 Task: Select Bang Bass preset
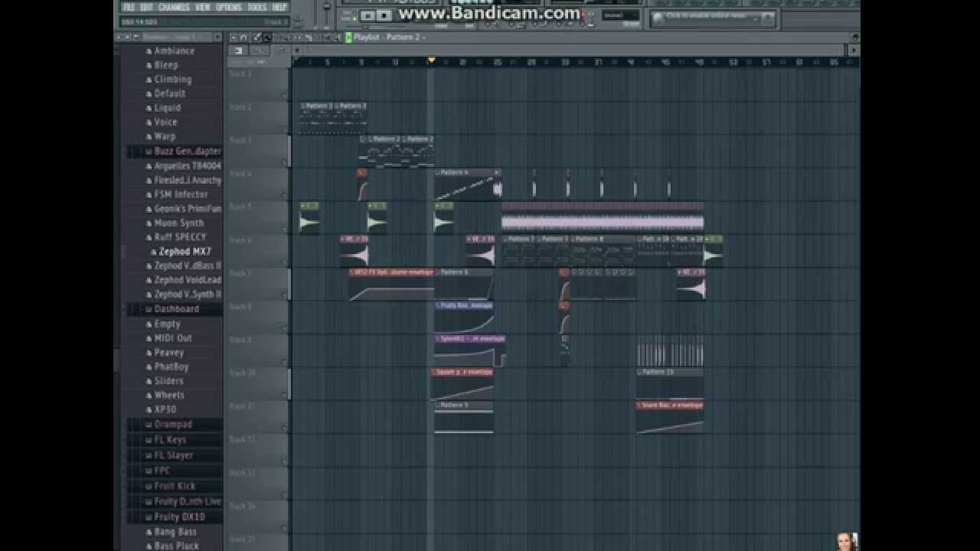click(x=175, y=532)
